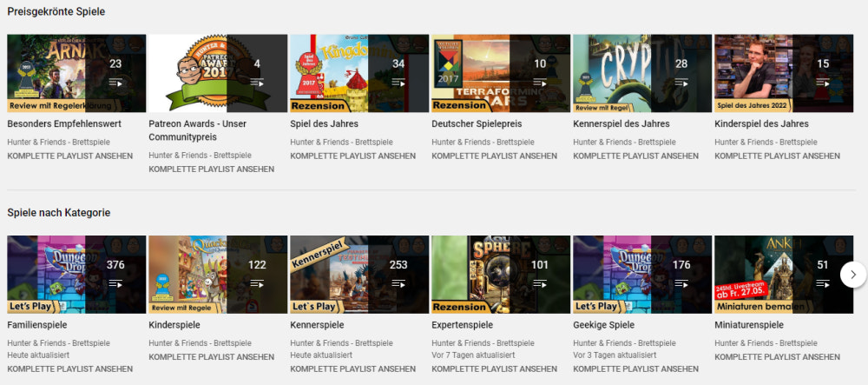View complete playlist for Spiel des Jahres
The width and height of the screenshot is (868, 385).
(x=352, y=156)
